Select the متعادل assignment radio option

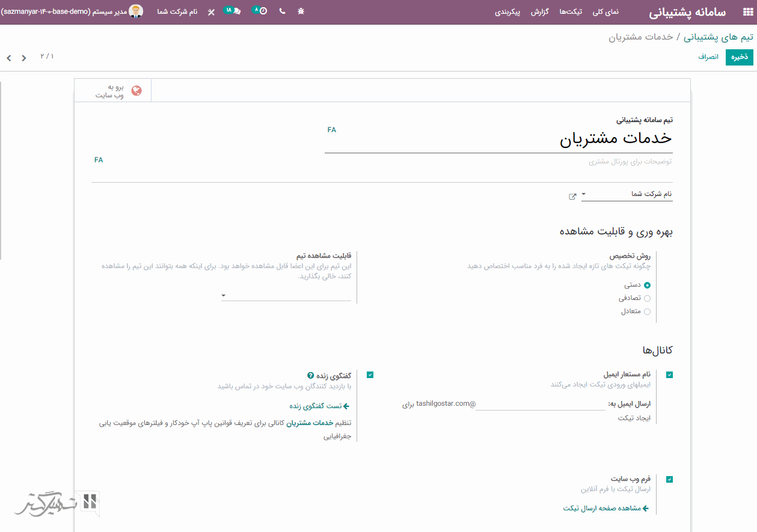[647, 311]
